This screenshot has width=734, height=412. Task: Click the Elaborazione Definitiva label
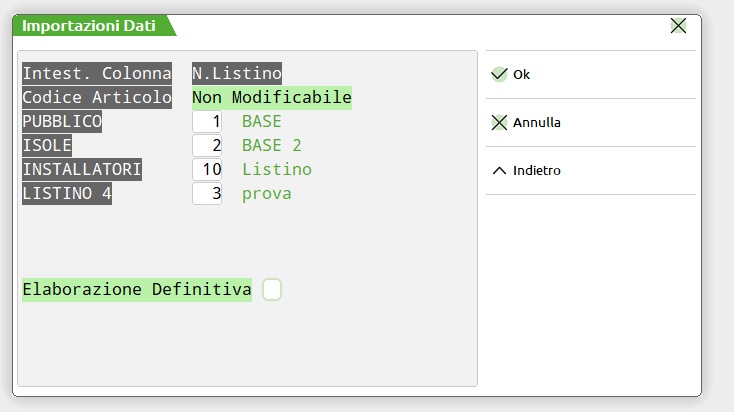(x=137, y=290)
